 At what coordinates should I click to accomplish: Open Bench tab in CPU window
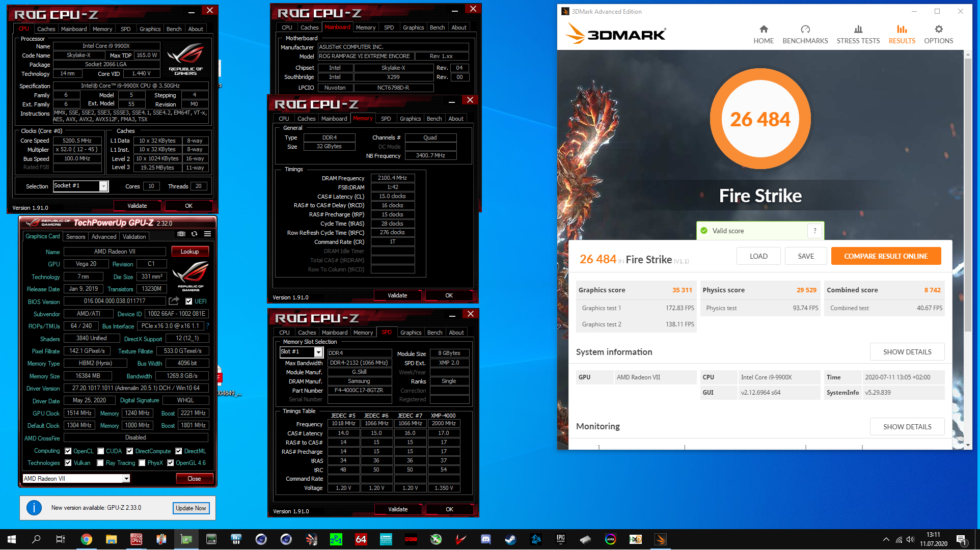click(x=174, y=29)
